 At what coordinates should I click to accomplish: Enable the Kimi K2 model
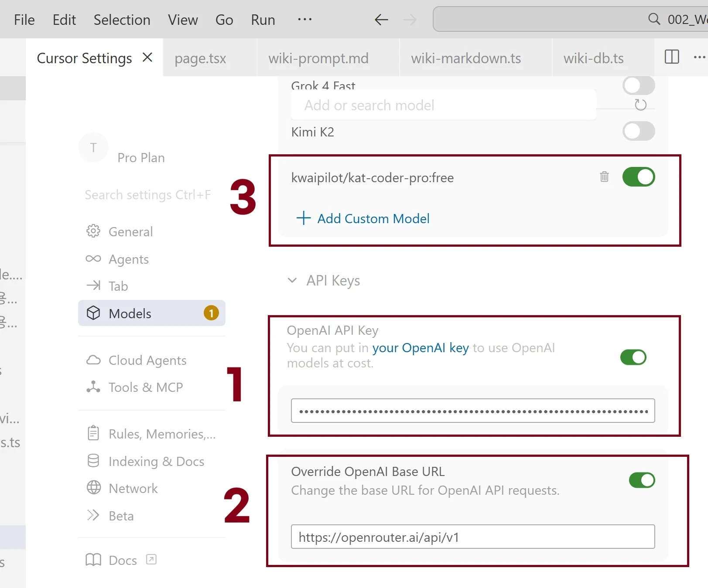pos(638,131)
